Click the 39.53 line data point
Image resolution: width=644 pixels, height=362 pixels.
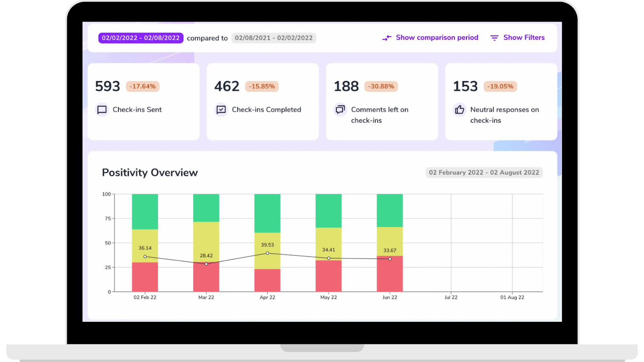click(267, 253)
